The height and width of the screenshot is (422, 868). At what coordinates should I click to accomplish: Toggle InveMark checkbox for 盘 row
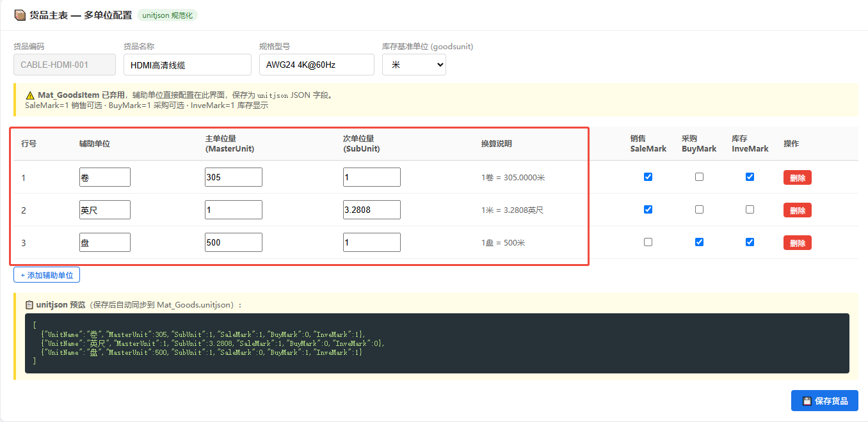[x=750, y=242]
